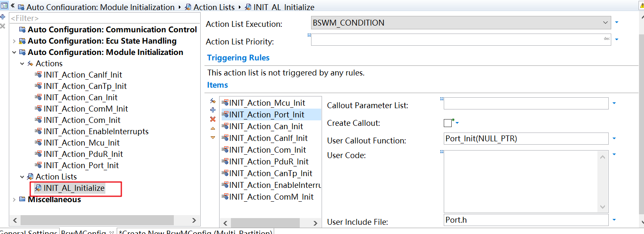The height and width of the screenshot is (234, 644).
Task: Click the double-chevron back icon in breadcrumb bar
Action: [x=13, y=6]
